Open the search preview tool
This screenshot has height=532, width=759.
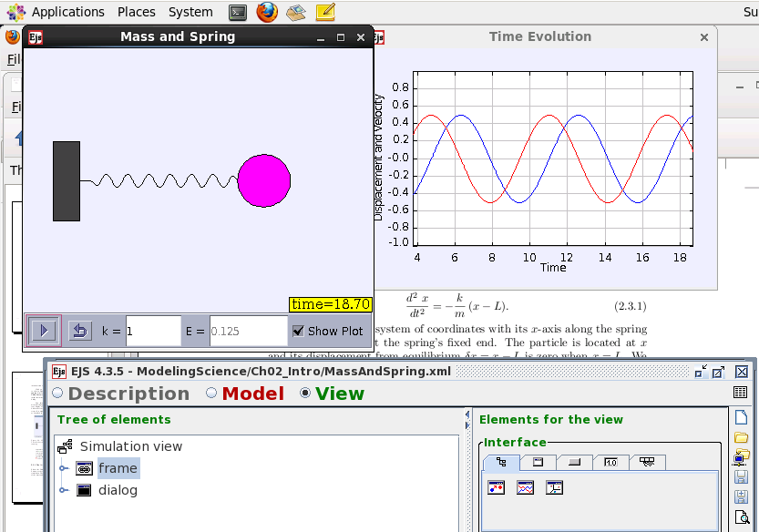[x=743, y=517]
